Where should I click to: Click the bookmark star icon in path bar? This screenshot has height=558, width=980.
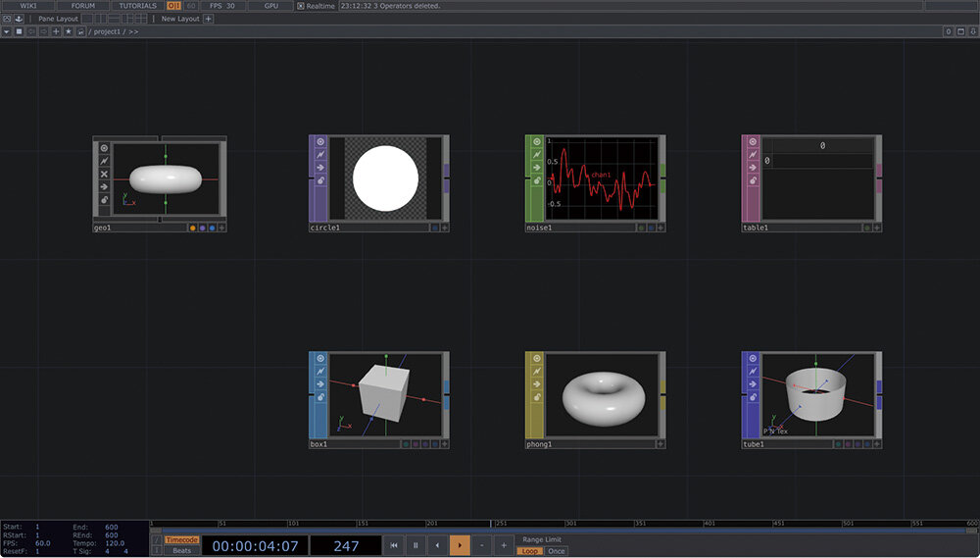68,31
